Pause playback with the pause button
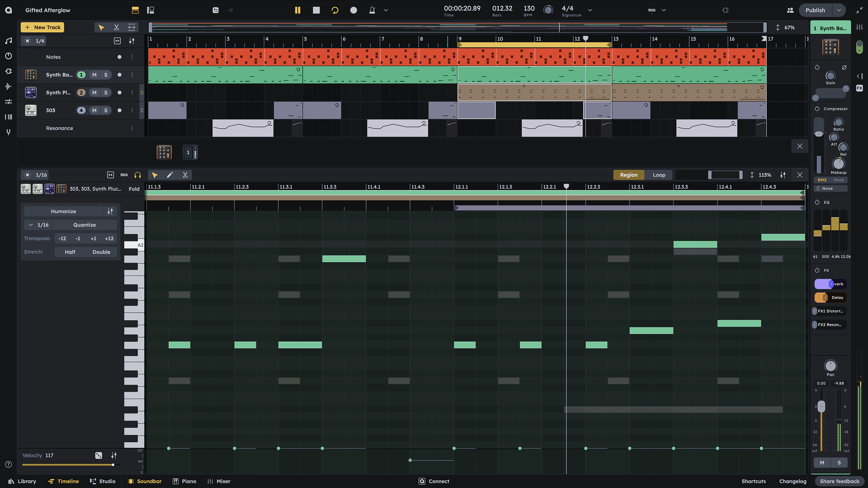 (x=298, y=10)
